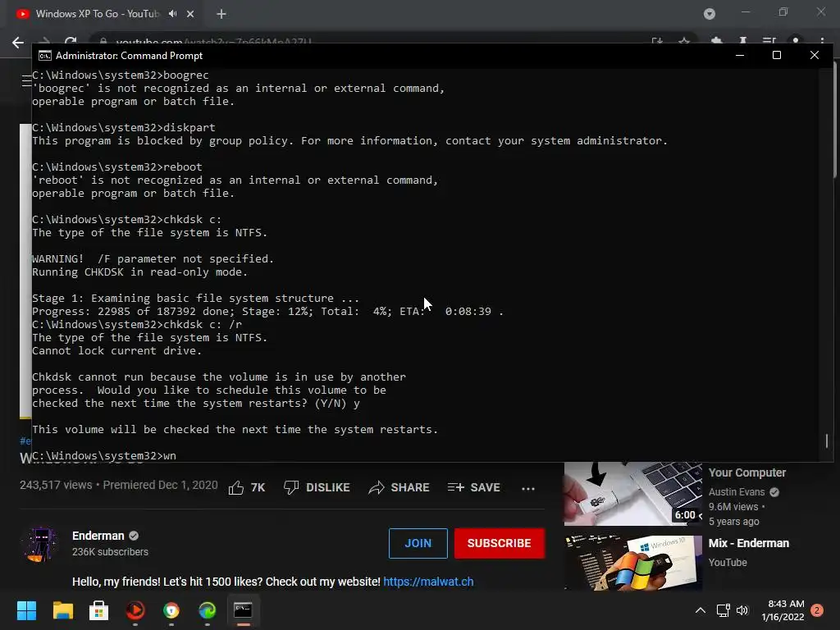The height and width of the screenshot is (630, 840).
Task: Open notification center badge
Action: click(817, 610)
